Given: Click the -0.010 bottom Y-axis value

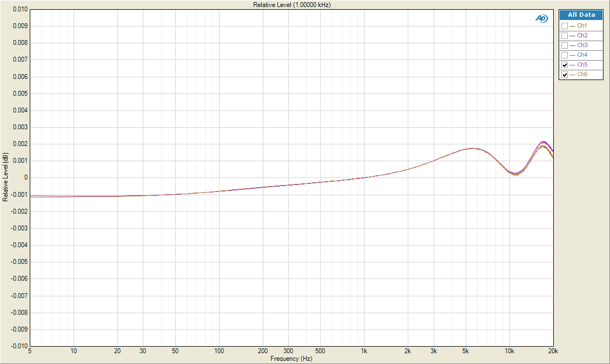Looking at the screenshot, I should (19, 346).
